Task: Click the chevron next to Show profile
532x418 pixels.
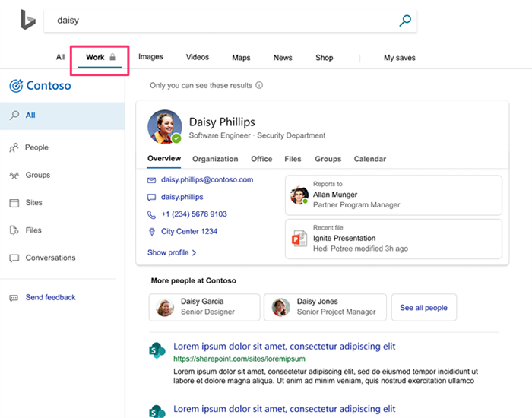Action: 194,253
